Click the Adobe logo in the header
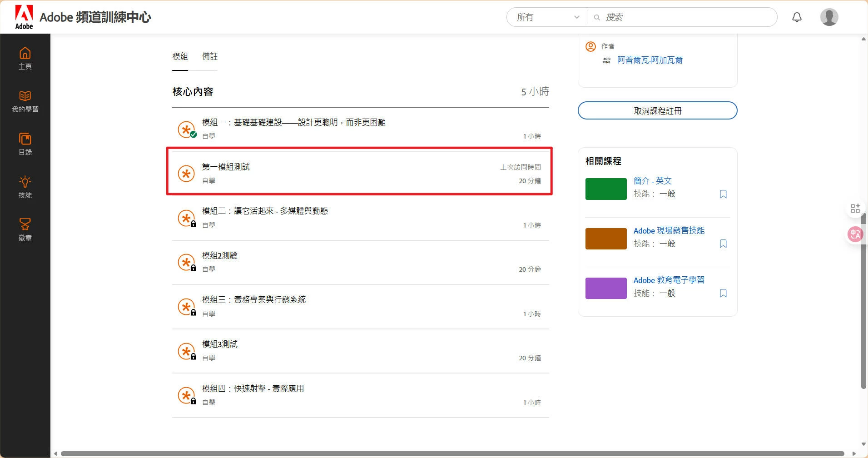 click(x=24, y=17)
